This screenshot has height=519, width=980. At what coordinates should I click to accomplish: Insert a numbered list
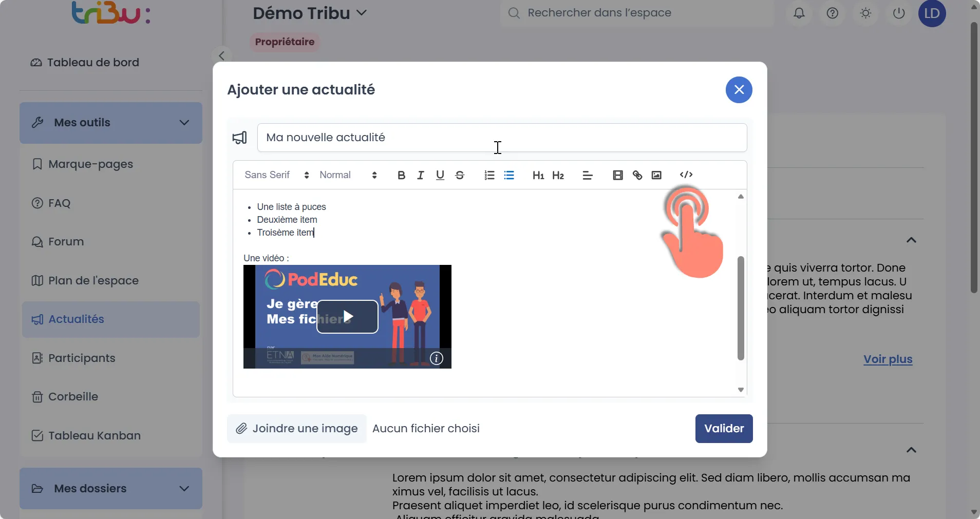(489, 175)
